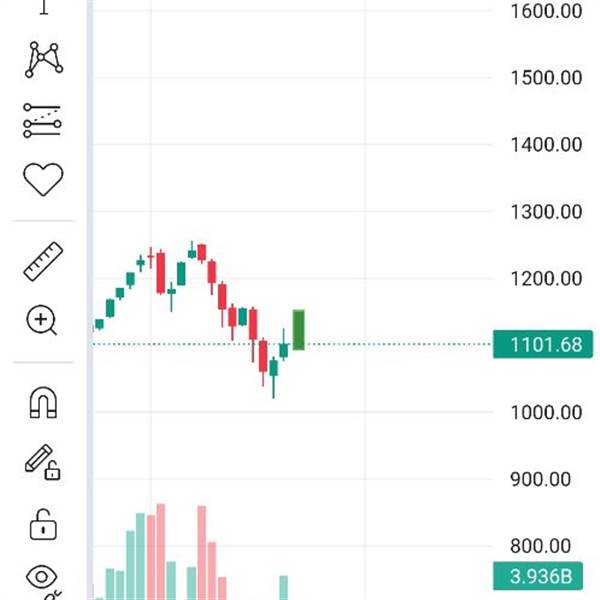
Task: Select the ruler measure tool
Action: pos(43,261)
